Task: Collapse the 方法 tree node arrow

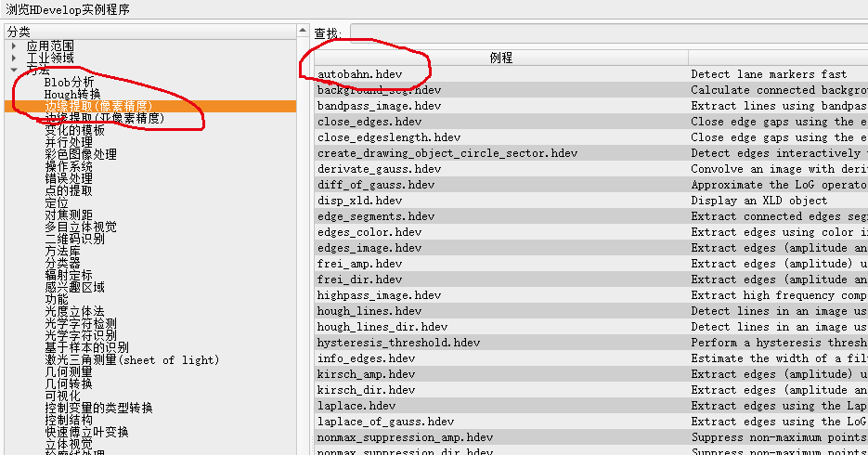Action: click(14, 70)
